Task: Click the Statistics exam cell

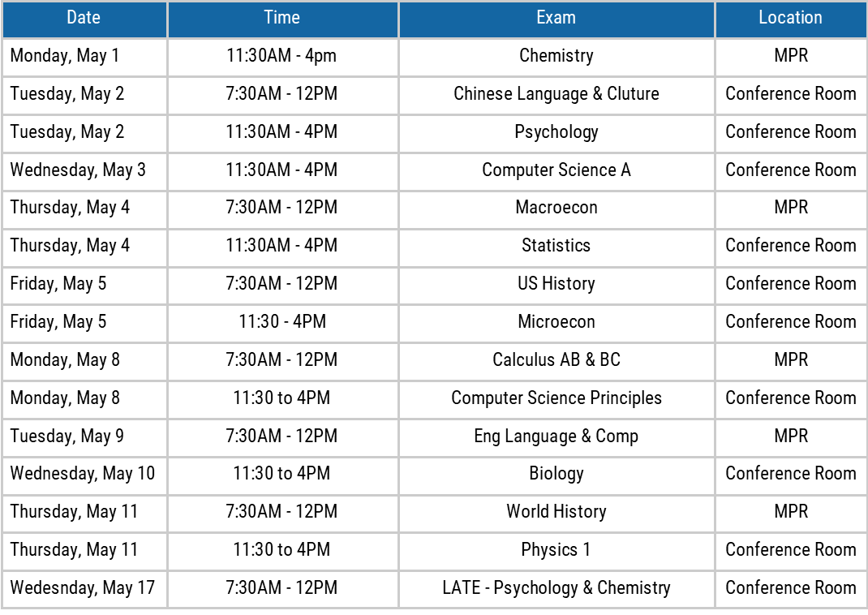Action: pyautogui.click(x=556, y=246)
